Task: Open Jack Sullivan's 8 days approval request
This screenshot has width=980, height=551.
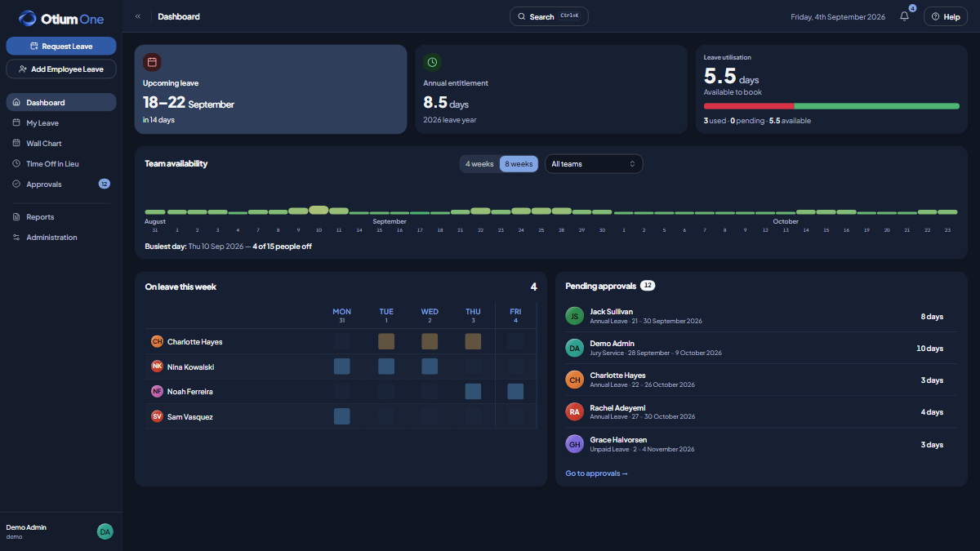Action: [x=761, y=316]
